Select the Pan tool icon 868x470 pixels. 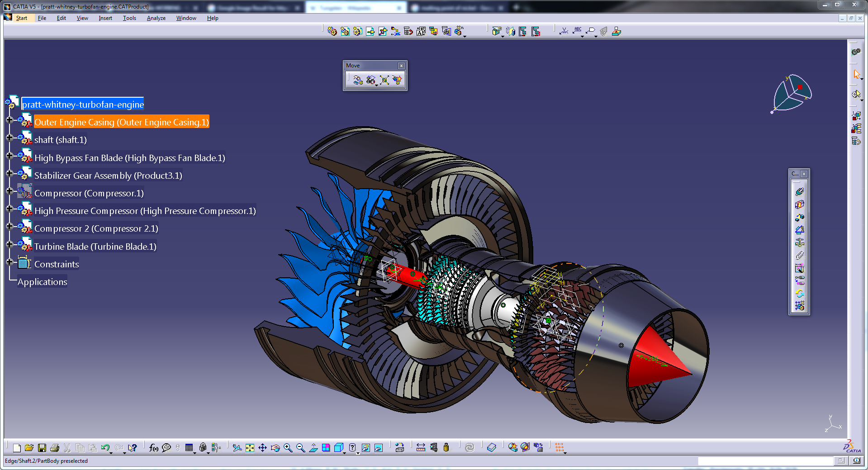[x=262, y=448]
